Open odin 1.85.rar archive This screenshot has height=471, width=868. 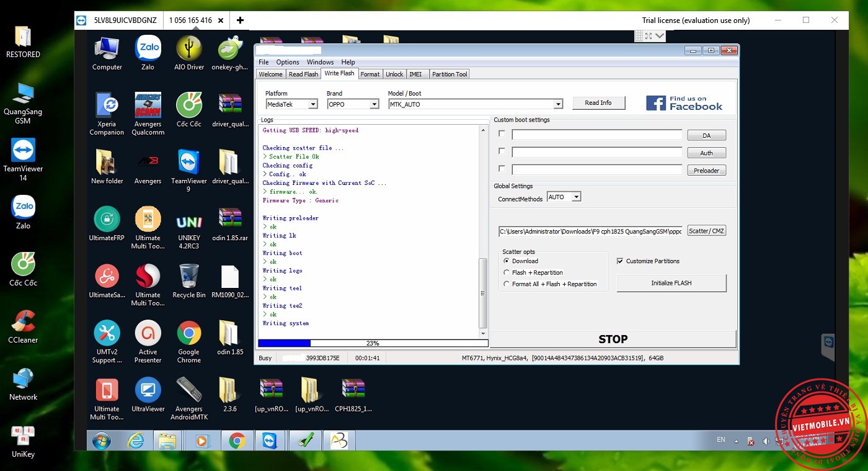tap(230, 224)
